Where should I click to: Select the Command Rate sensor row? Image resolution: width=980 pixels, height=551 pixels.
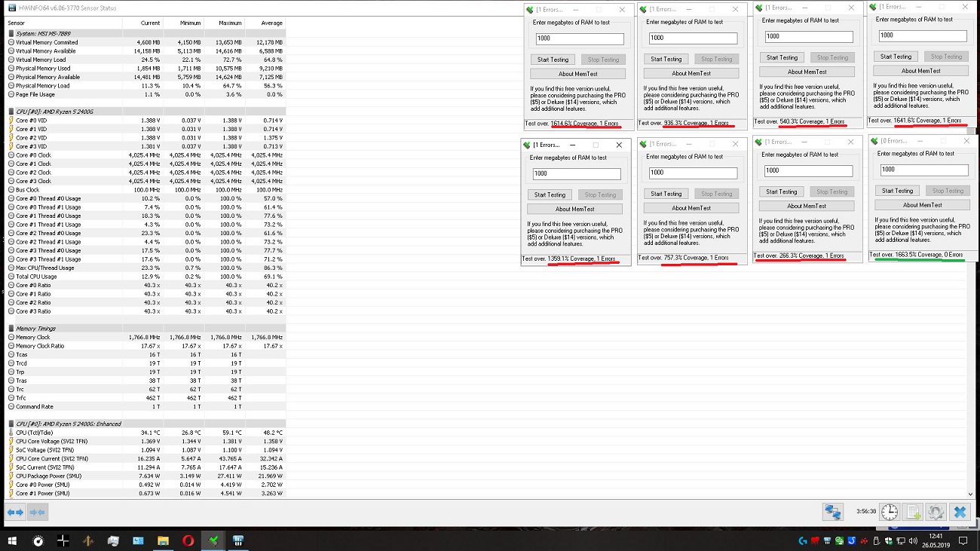tap(145, 406)
